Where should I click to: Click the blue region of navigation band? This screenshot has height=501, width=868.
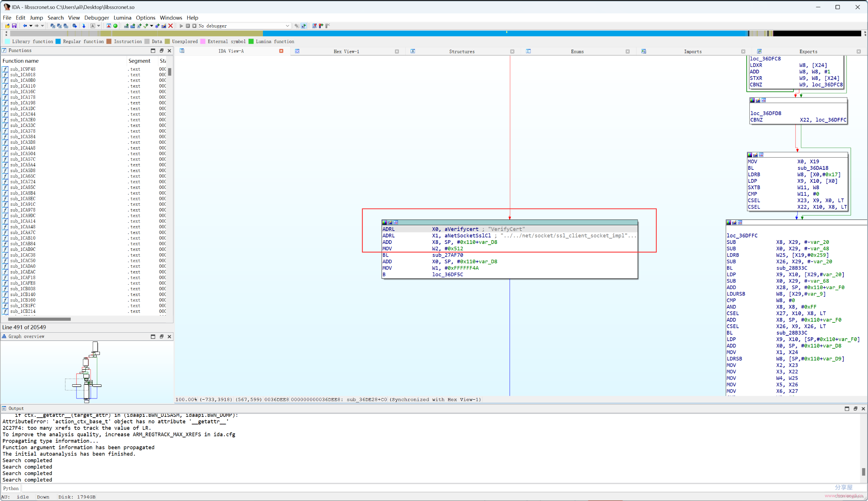pyautogui.click(x=505, y=33)
